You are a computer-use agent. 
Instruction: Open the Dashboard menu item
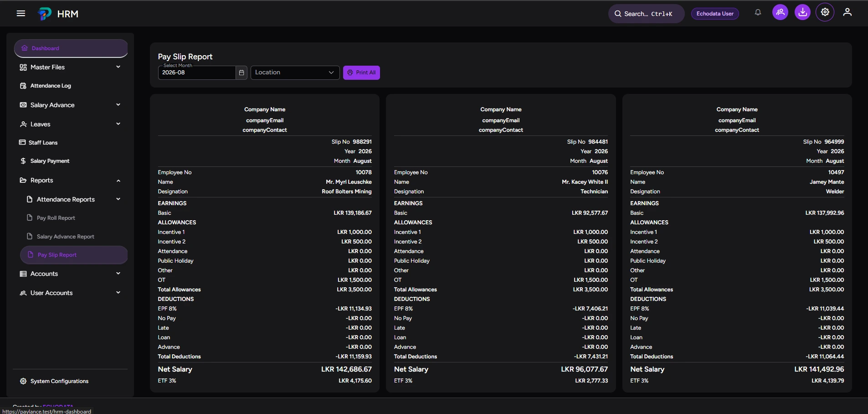[71, 48]
